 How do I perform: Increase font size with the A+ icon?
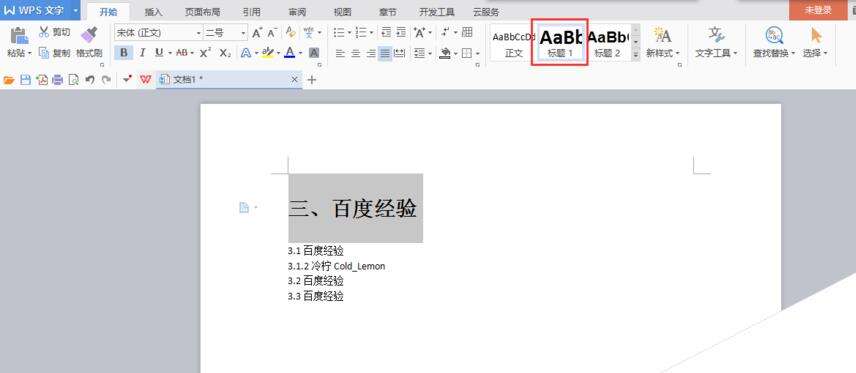tap(257, 33)
